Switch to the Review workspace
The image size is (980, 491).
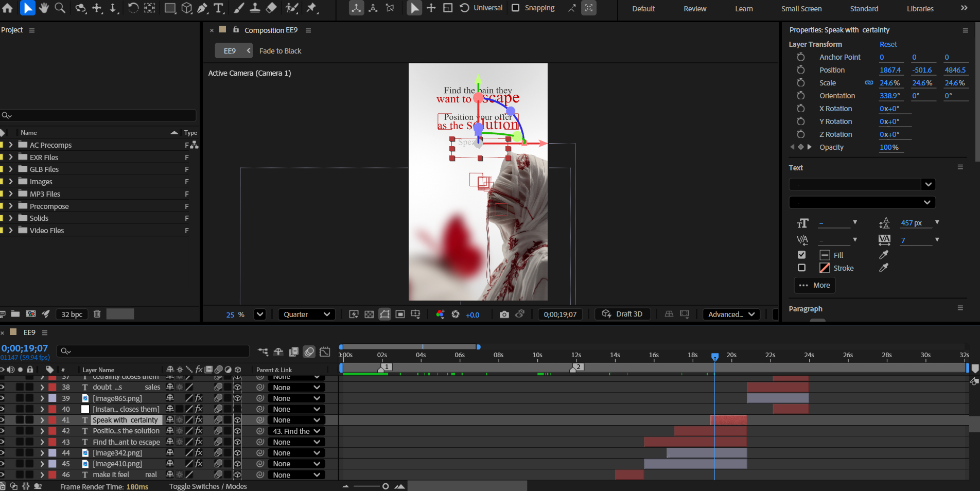(694, 9)
